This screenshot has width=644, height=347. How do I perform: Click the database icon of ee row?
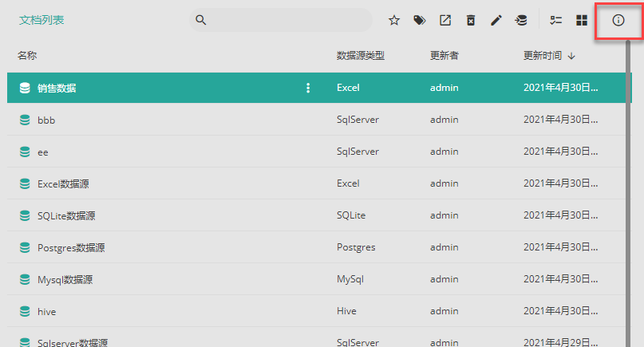coord(25,152)
